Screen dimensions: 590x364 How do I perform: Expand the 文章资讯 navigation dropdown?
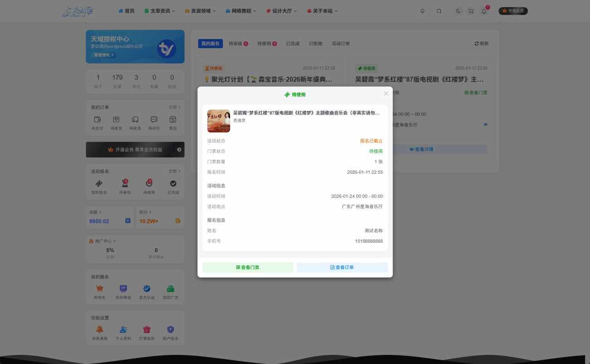click(x=160, y=11)
